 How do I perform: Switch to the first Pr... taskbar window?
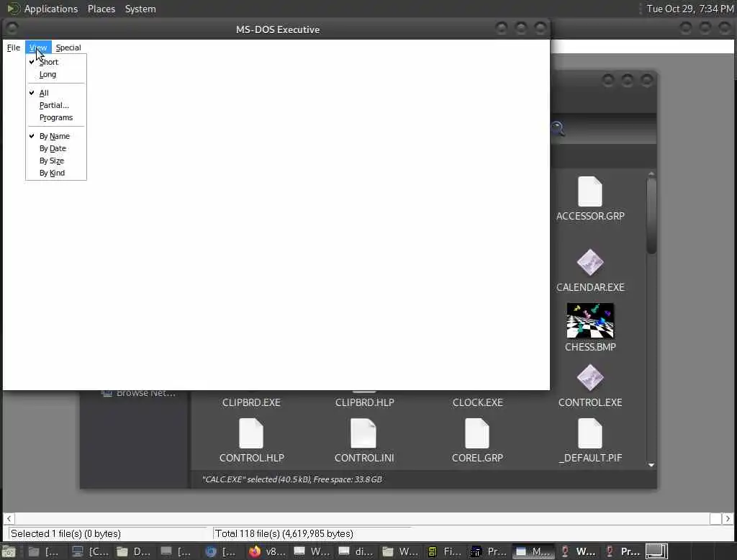pos(489,551)
